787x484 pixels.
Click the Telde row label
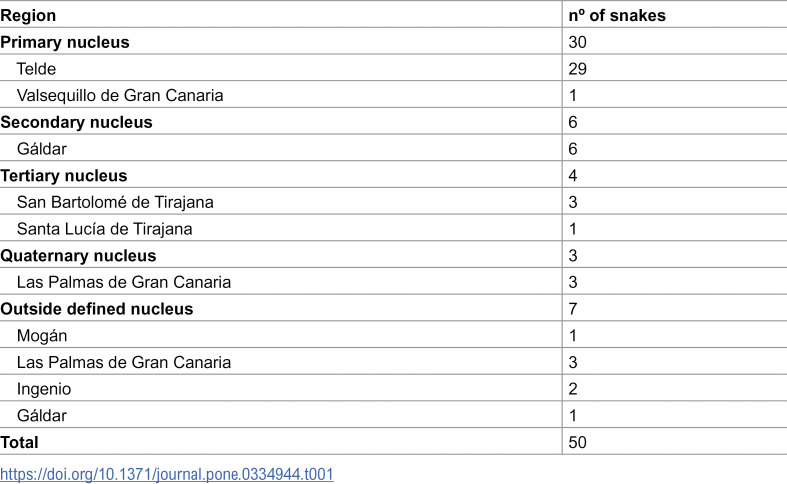(36, 69)
